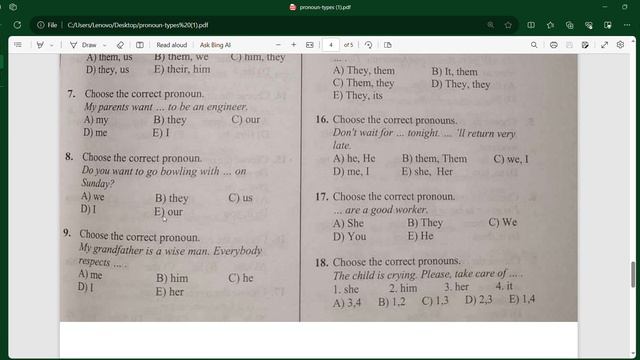Activate the Draw tool
640x360 pixels.
84,45
